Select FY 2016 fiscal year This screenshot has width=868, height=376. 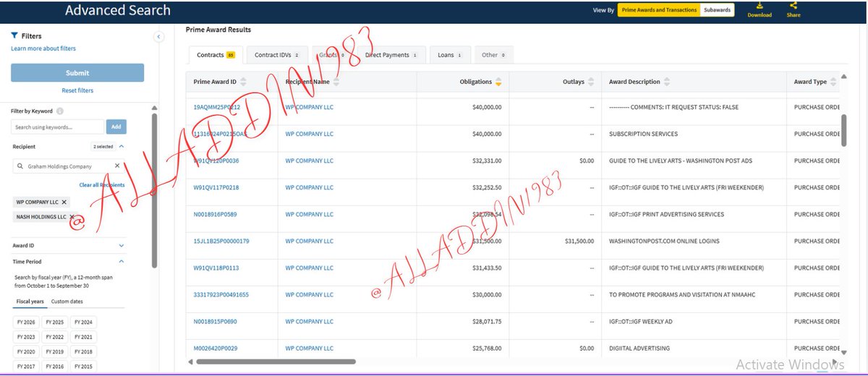tap(54, 366)
